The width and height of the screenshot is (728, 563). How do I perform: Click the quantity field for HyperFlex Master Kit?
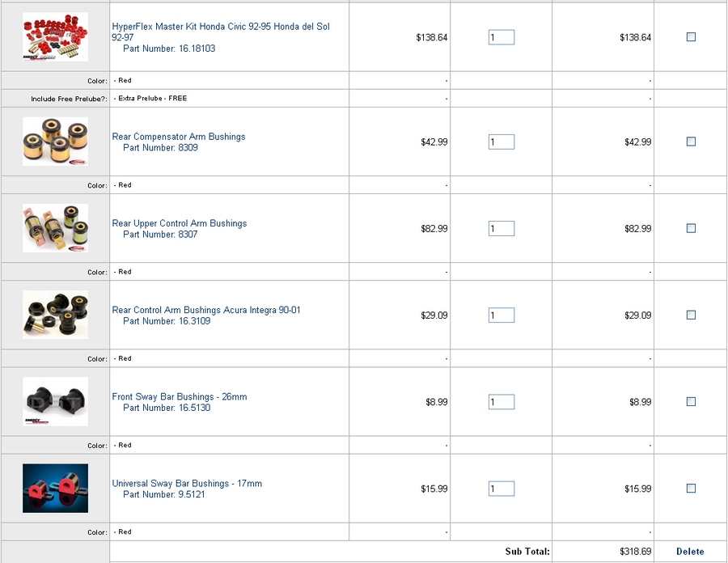(502, 37)
